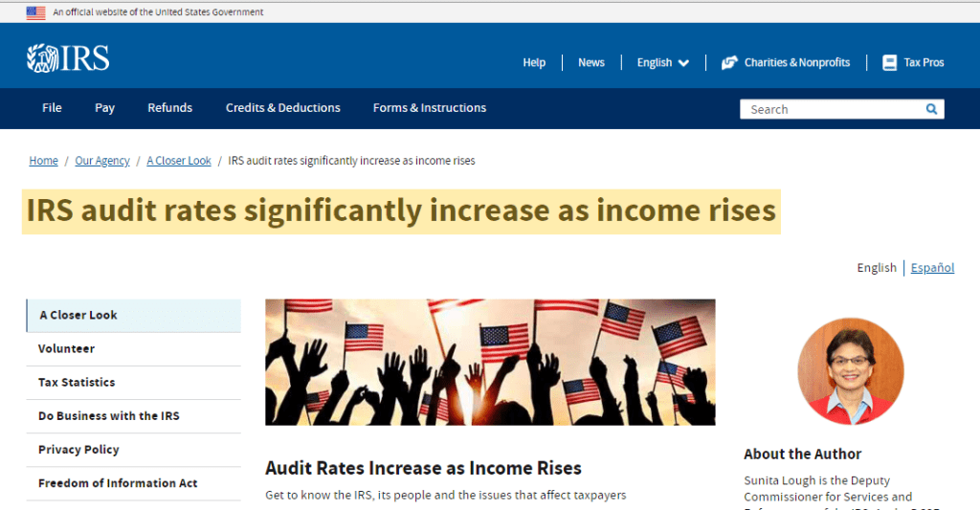The height and width of the screenshot is (510, 980).
Task: Click the official website government text
Action: tap(158, 11)
